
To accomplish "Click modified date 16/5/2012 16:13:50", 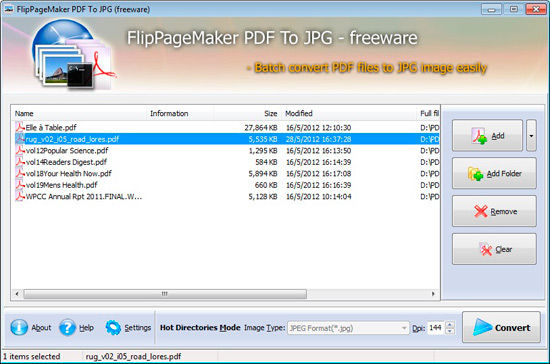I will (318, 150).
